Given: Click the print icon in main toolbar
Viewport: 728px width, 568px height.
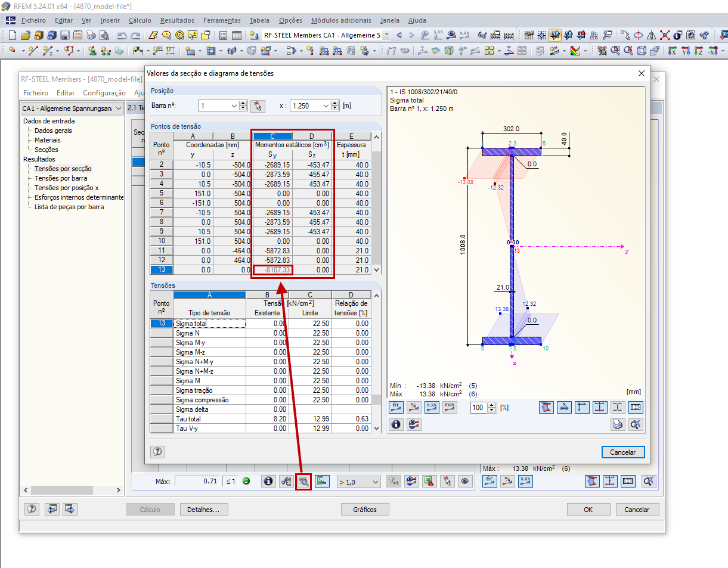Looking at the screenshot, I should (91, 35).
